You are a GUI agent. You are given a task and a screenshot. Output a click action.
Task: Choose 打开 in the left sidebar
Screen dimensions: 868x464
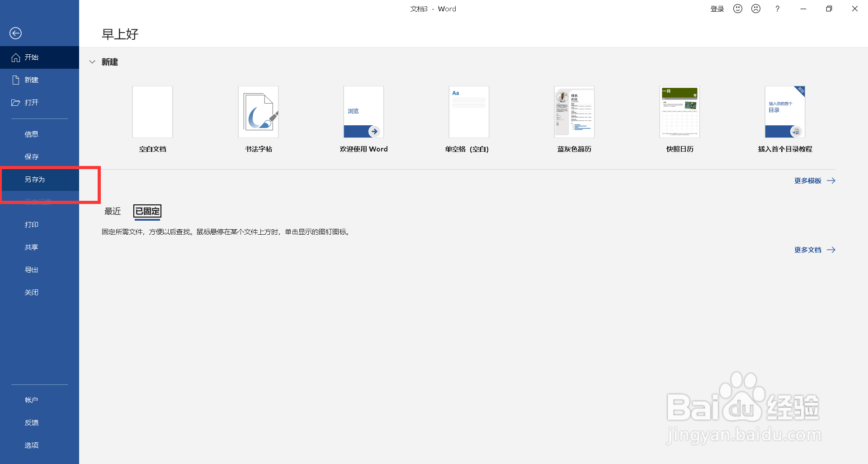(x=39, y=103)
